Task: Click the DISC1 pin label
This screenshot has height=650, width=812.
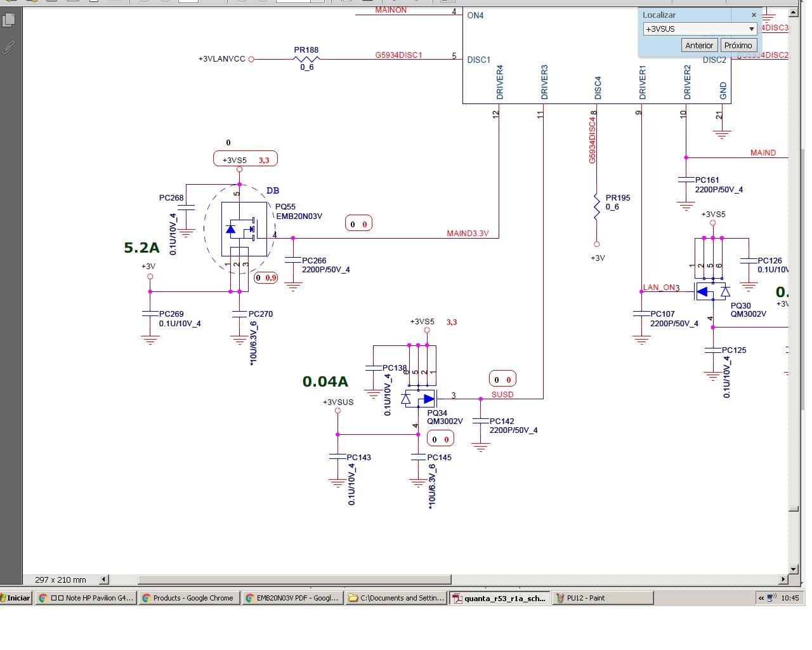Action: pos(479,60)
